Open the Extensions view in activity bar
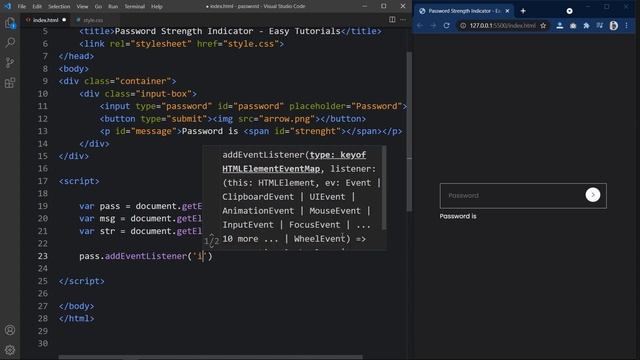The image size is (640, 360). [10, 83]
